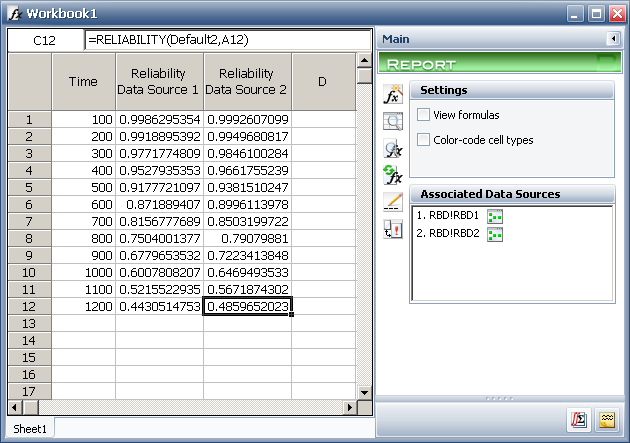
Task: Select column D header
Action: point(323,82)
